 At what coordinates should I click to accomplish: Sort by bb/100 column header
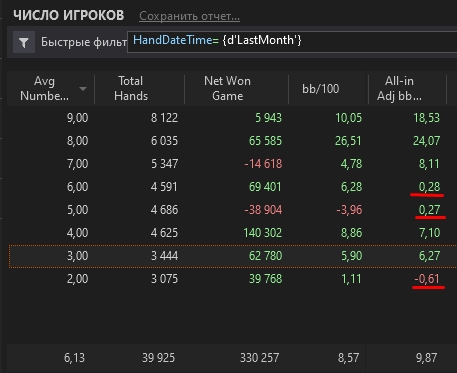pyautogui.click(x=320, y=89)
